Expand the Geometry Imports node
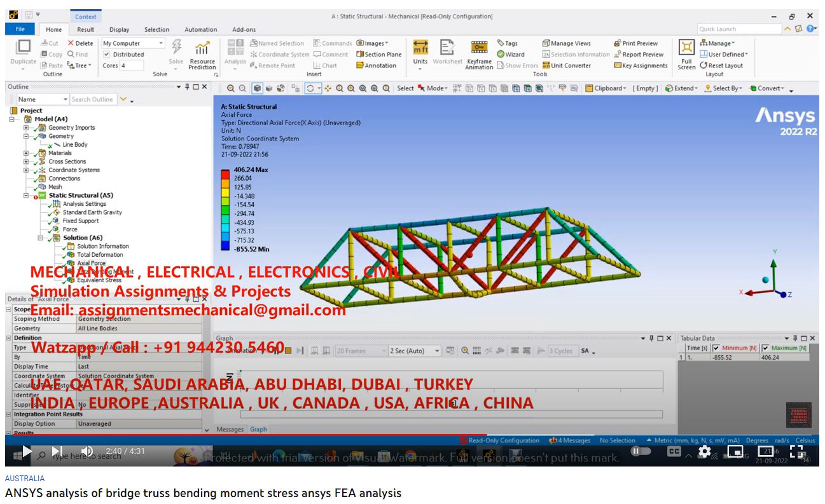This screenshot has height=504, width=825. coord(26,128)
